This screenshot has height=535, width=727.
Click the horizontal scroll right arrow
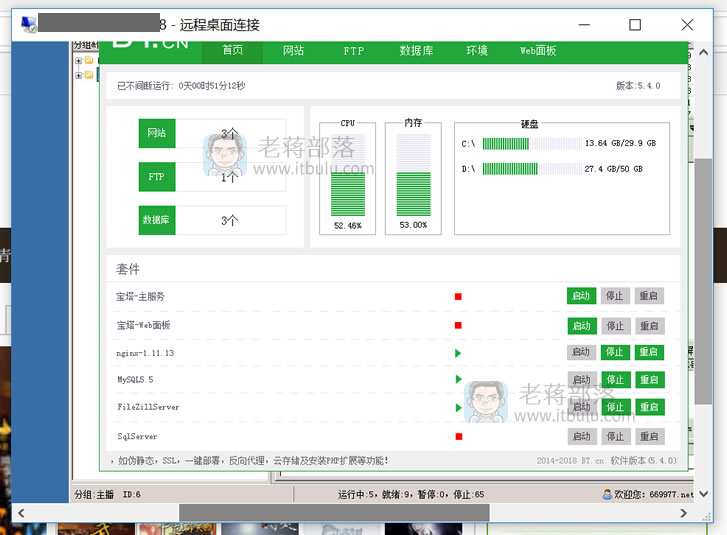click(683, 513)
